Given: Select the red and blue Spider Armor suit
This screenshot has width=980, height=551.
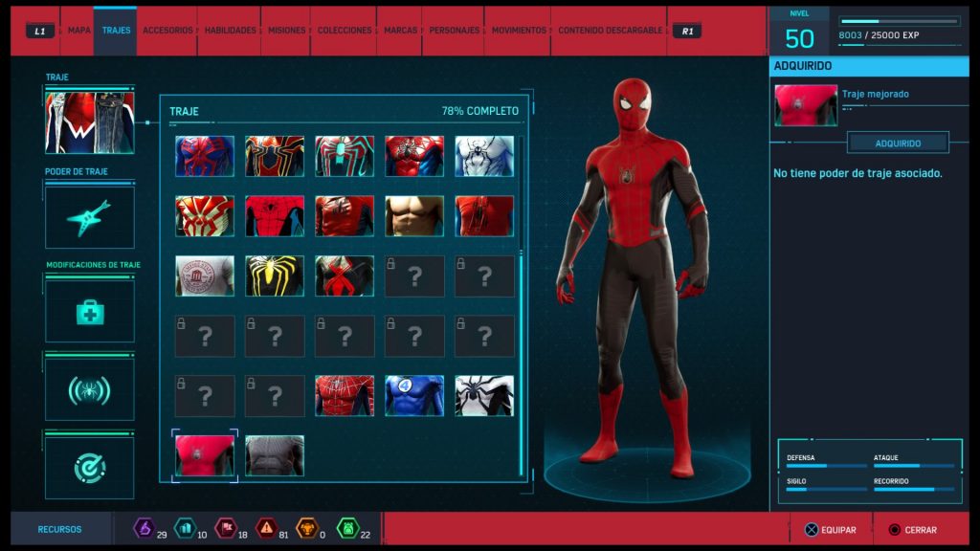Looking at the screenshot, I should [414, 156].
